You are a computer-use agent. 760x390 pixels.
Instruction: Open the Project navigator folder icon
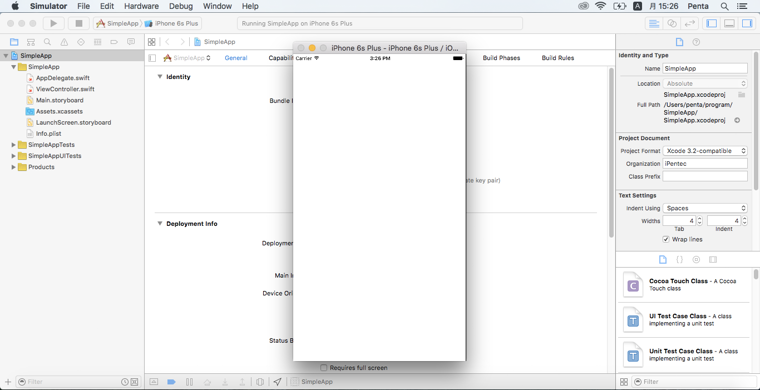[14, 42]
